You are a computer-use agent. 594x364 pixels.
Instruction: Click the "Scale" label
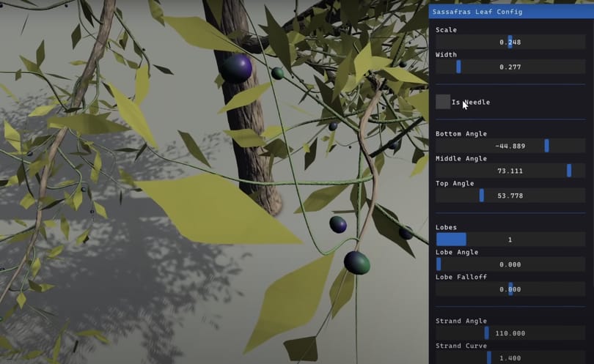[x=447, y=30]
